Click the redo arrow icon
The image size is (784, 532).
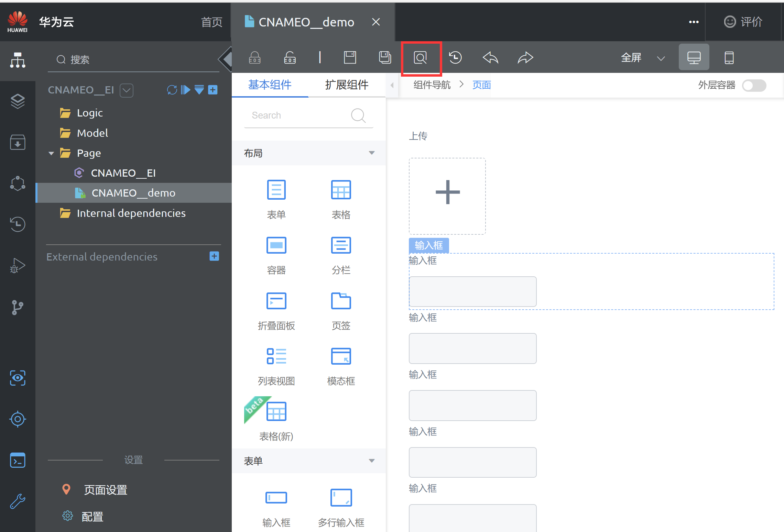pos(525,58)
